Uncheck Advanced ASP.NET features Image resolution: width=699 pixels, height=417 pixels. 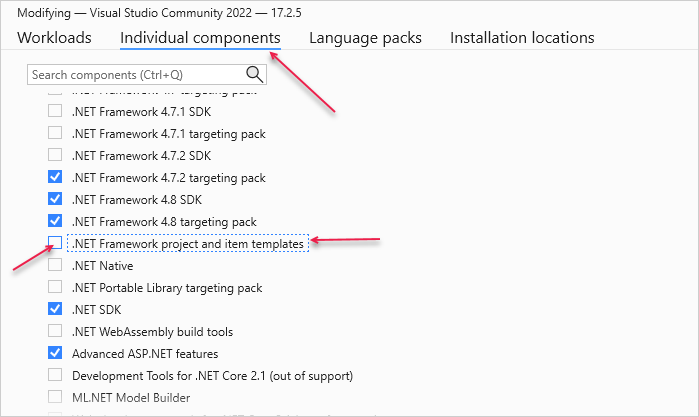click(55, 353)
